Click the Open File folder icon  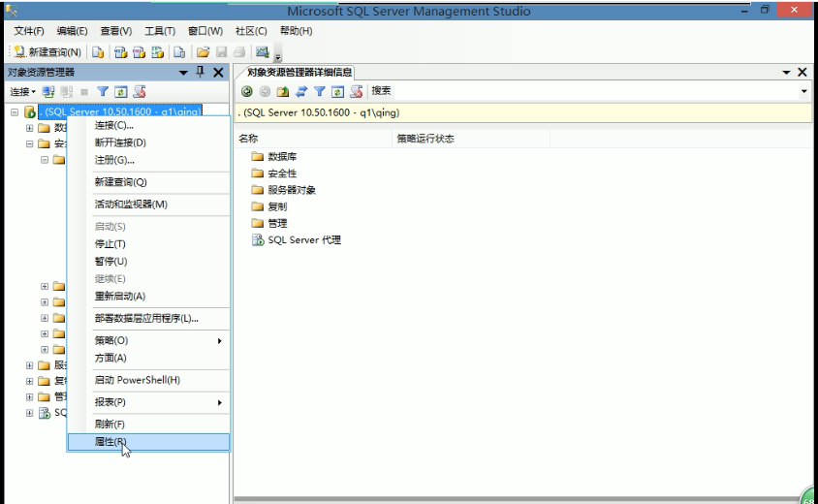pos(203,51)
